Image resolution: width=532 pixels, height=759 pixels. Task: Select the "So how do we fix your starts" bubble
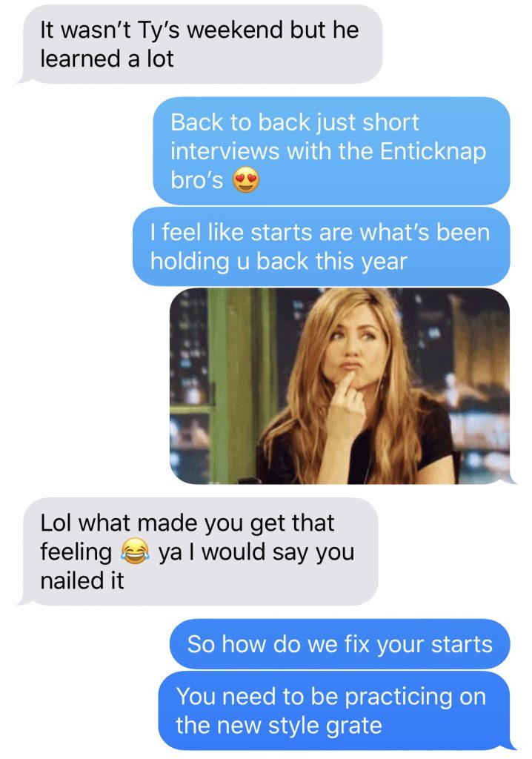[340, 644]
